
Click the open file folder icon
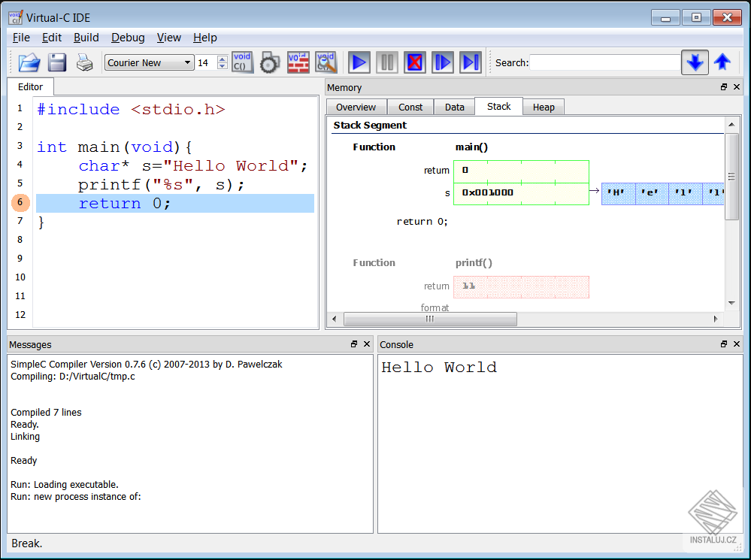click(x=29, y=62)
